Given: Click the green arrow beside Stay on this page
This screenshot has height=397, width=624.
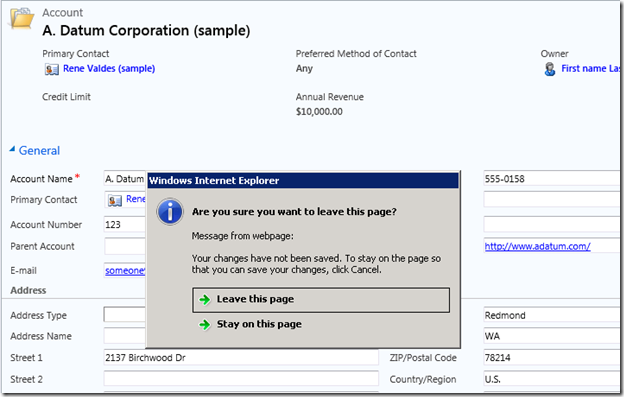Looking at the screenshot, I should click(205, 325).
